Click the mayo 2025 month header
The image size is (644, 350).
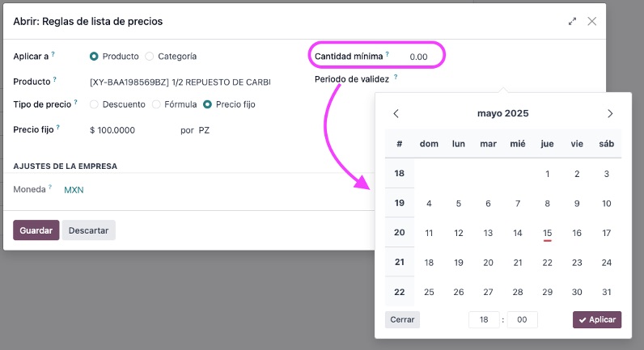pos(502,114)
